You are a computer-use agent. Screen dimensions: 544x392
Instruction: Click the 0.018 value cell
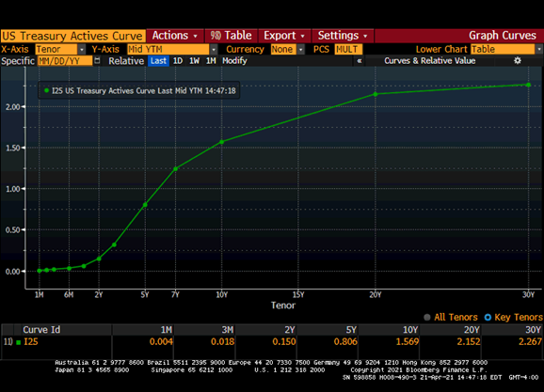(222, 342)
